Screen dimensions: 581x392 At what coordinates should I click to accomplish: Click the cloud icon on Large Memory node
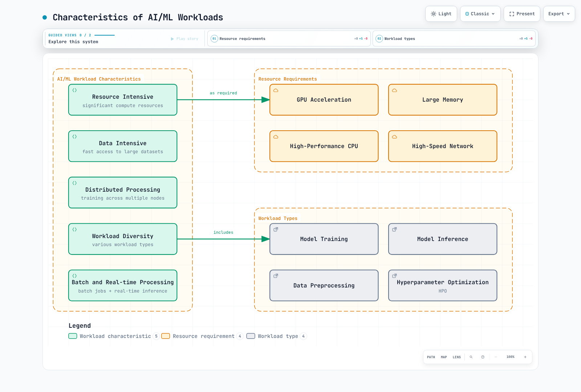coord(394,90)
